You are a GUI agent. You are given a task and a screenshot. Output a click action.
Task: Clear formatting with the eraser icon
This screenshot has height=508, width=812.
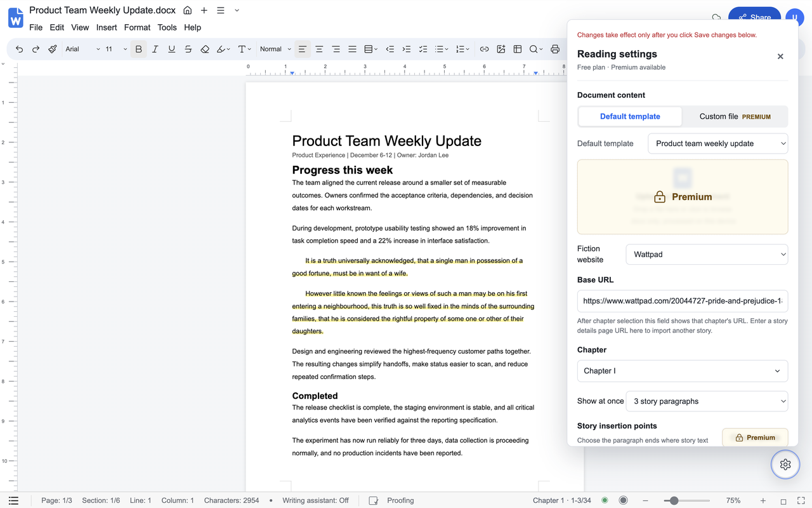pyautogui.click(x=204, y=49)
